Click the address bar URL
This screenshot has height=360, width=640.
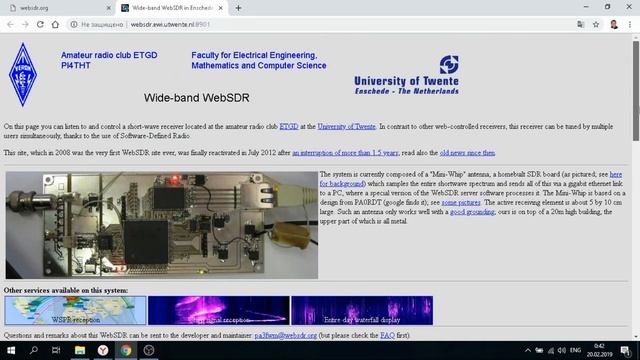tap(170, 24)
